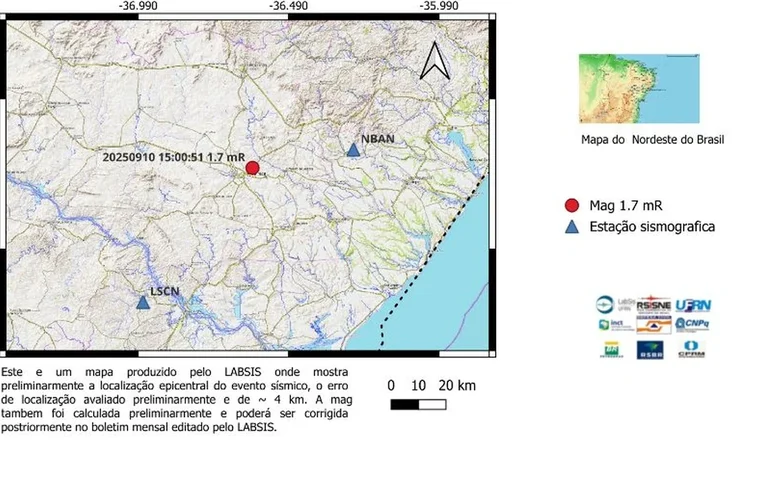This screenshot has width=770, height=480.
Task: Click the LSCN station label
Action: click(165, 291)
